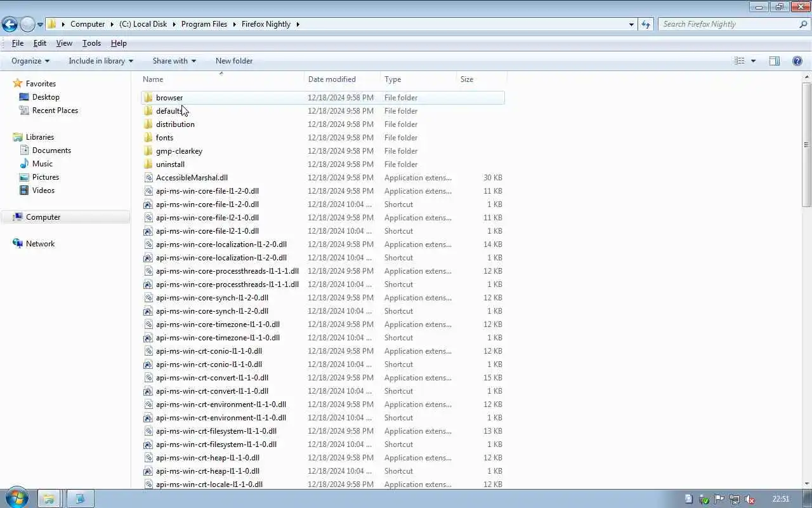Sort files by Date modified column
The height and width of the screenshot is (508, 812).
click(343, 79)
